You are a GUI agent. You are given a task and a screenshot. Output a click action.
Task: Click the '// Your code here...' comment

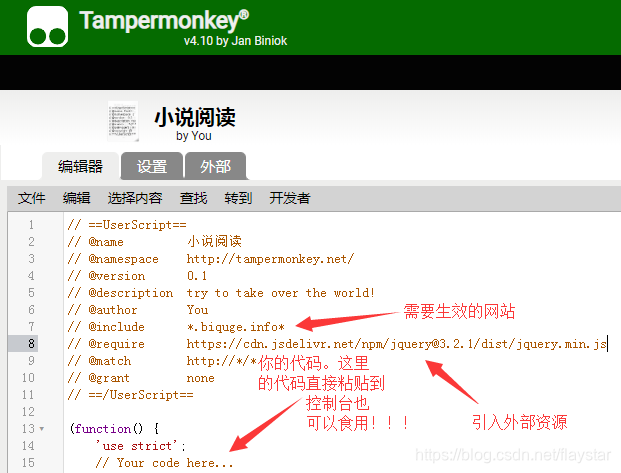tap(164, 463)
